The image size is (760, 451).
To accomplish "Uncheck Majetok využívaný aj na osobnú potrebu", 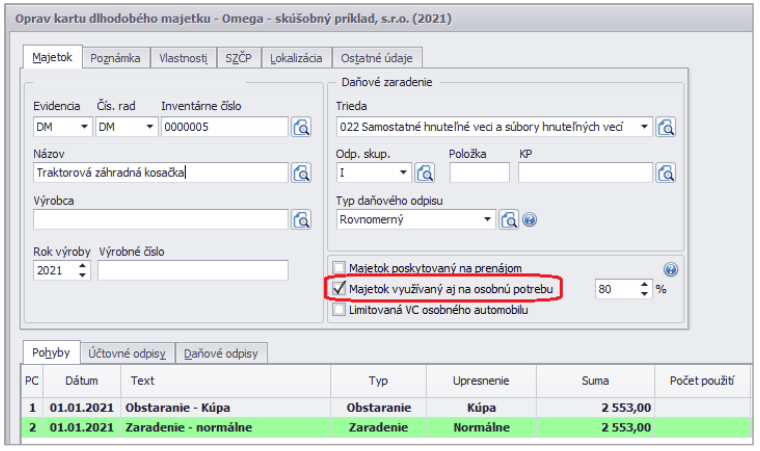I will click(340, 289).
